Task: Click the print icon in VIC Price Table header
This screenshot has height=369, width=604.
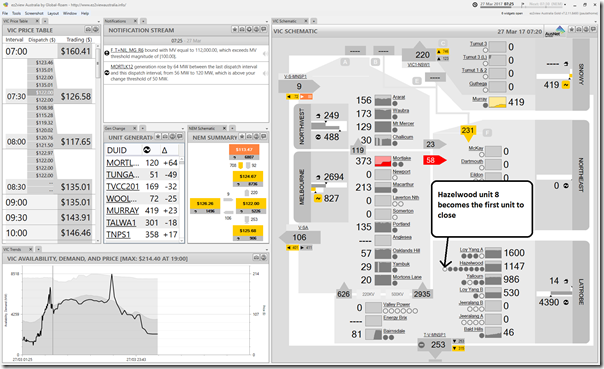Action: click(x=88, y=30)
